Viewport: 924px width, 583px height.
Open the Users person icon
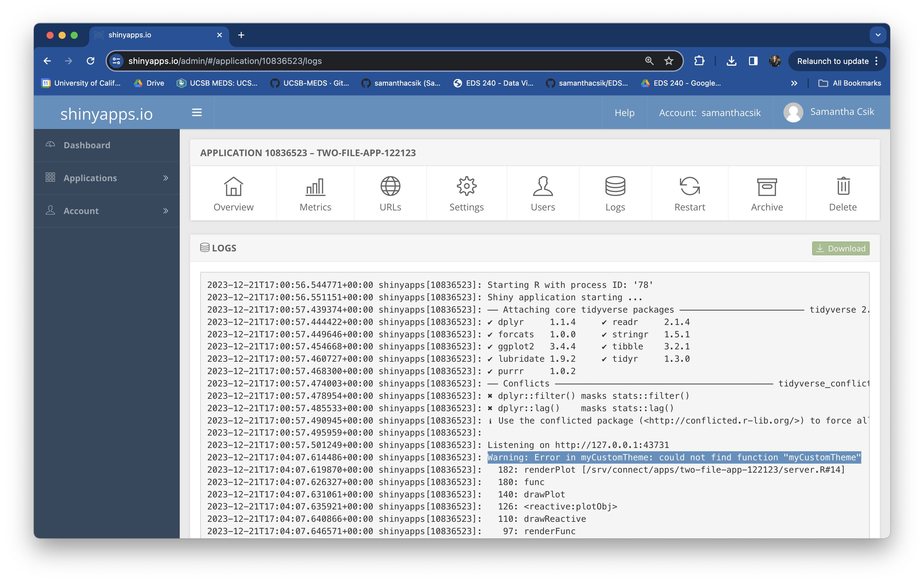(543, 186)
